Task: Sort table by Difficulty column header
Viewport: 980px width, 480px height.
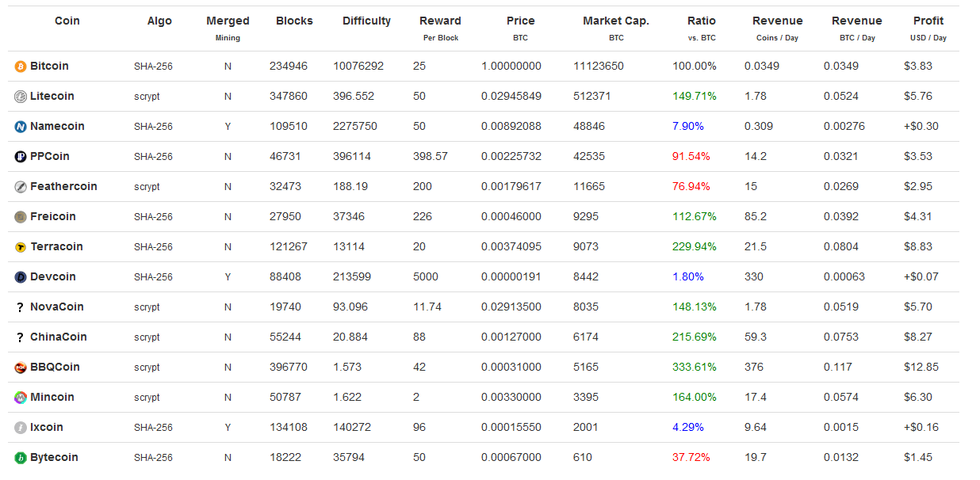Action: (366, 21)
